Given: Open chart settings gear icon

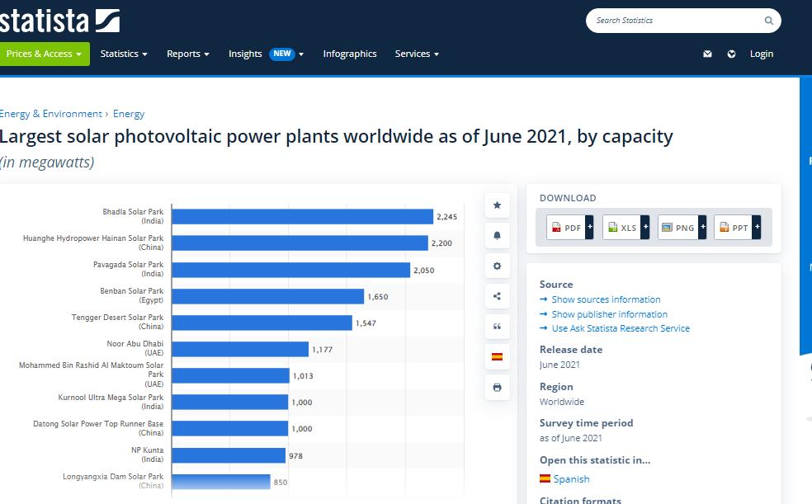Looking at the screenshot, I should click(x=497, y=266).
